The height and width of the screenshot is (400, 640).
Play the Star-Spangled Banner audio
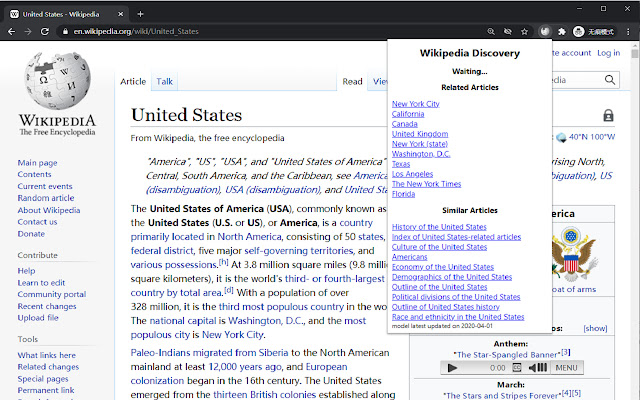click(x=453, y=368)
